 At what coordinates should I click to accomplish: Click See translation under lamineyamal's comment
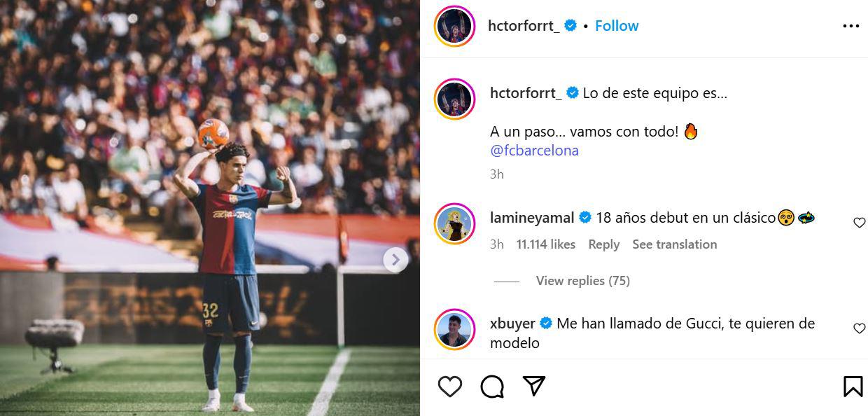[674, 244]
